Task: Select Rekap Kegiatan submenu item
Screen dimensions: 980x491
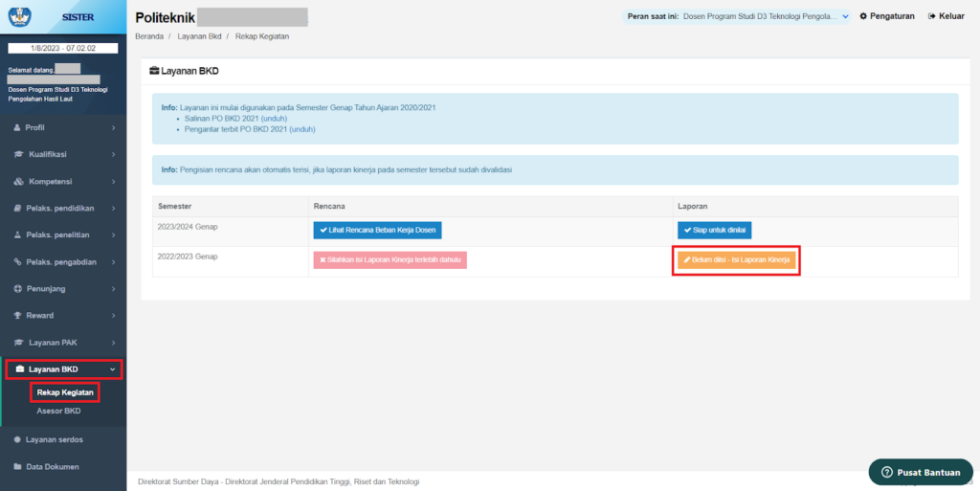Action: pos(65,392)
